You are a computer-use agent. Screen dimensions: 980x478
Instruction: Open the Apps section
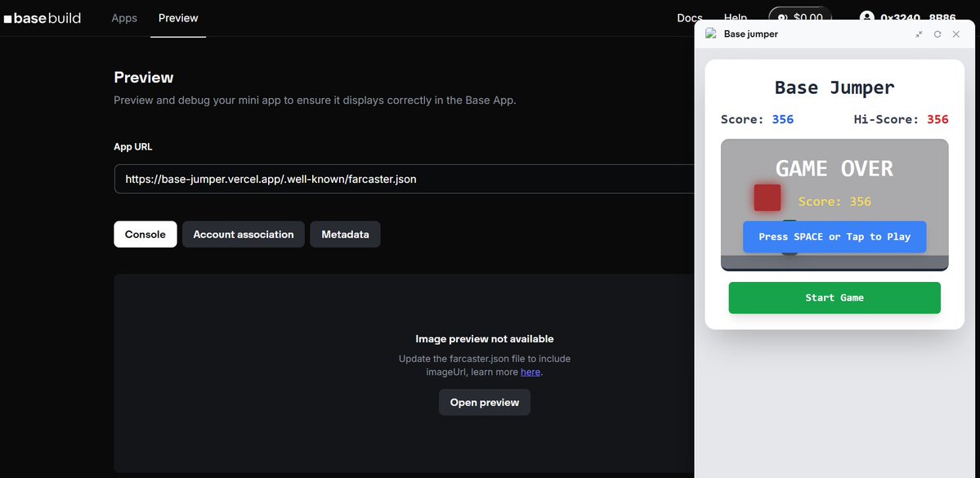pyautogui.click(x=123, y=17)
